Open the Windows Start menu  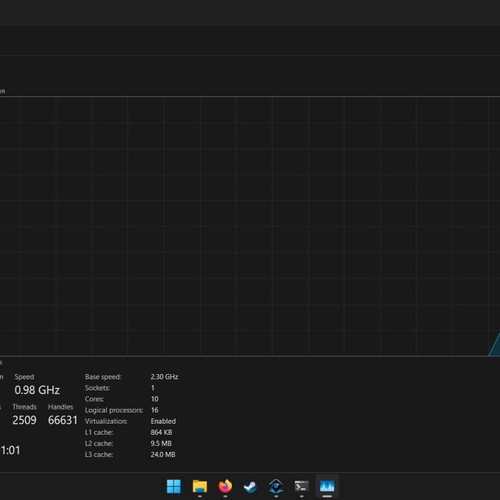(x=174, y=486)
